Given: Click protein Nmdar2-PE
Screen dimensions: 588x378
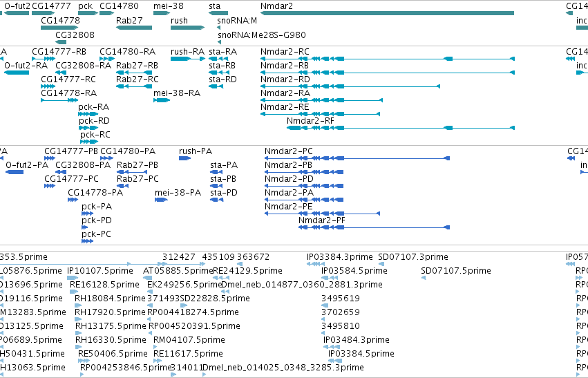Looking at the screenshot, I should point(289,206).
